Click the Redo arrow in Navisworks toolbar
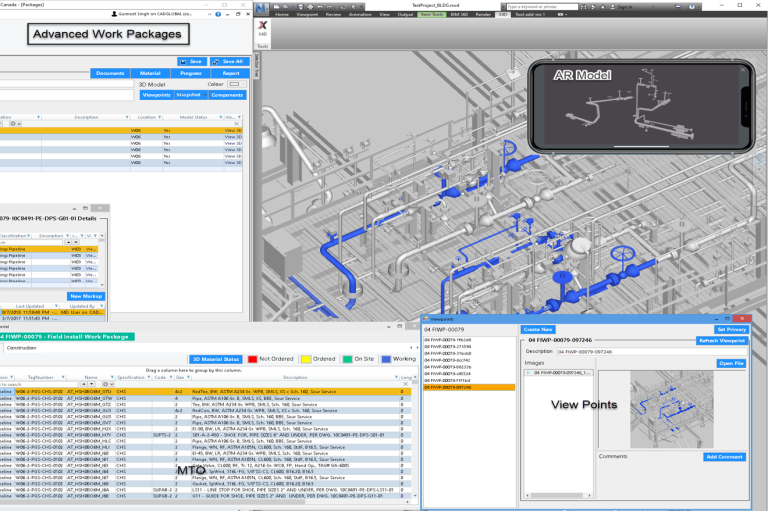This screenshot has width=768, height=511. [x=330, y=7]
